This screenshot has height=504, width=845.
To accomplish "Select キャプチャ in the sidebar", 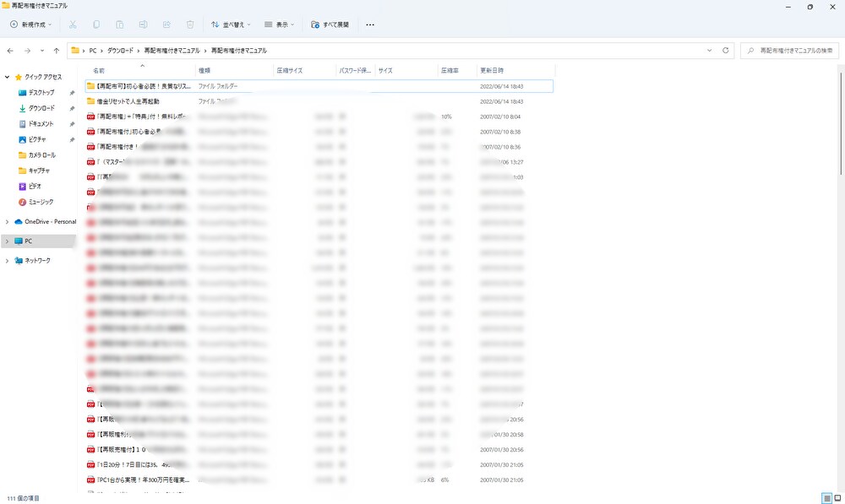I will click(x=39, y=171).
